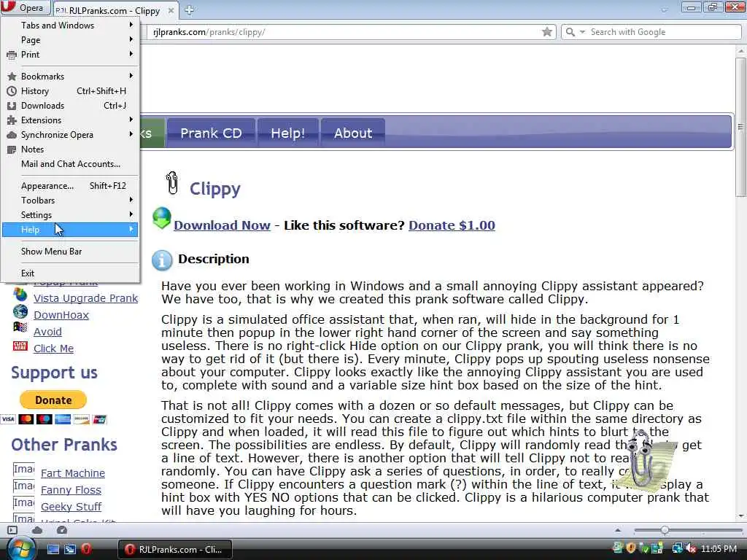Open History from Opera menu
Screen dimensions: 747x560
(x=70, y=91)
